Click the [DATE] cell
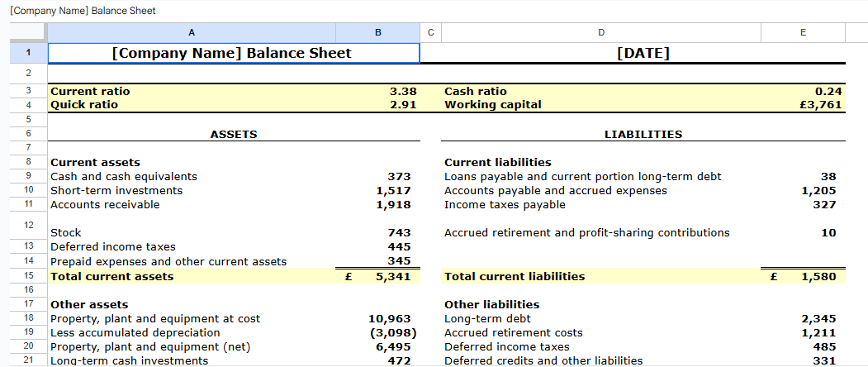 tap(643, 54)
